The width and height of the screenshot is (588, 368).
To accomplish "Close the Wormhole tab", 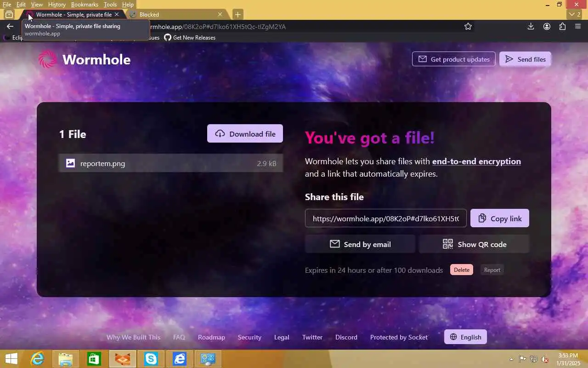I will 116,14.
